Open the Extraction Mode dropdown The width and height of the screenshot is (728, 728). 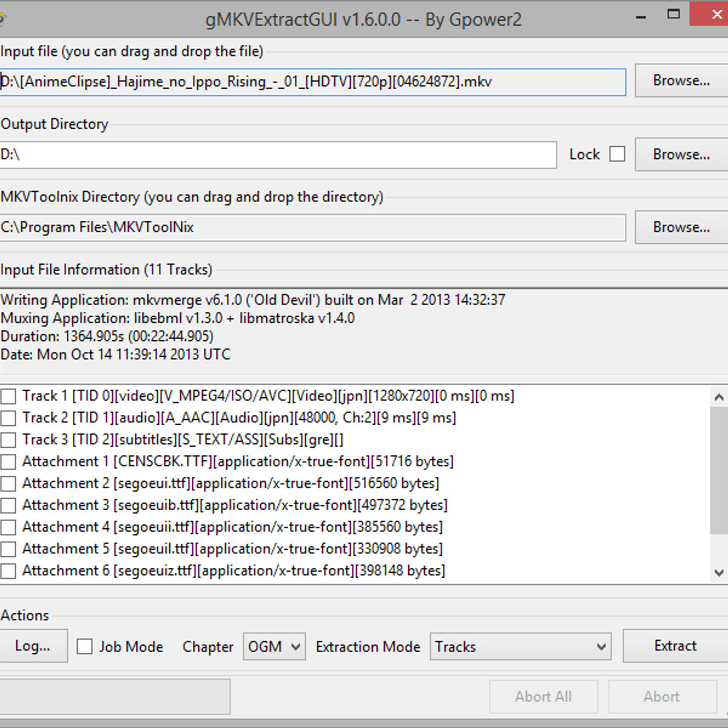point(601,647)
